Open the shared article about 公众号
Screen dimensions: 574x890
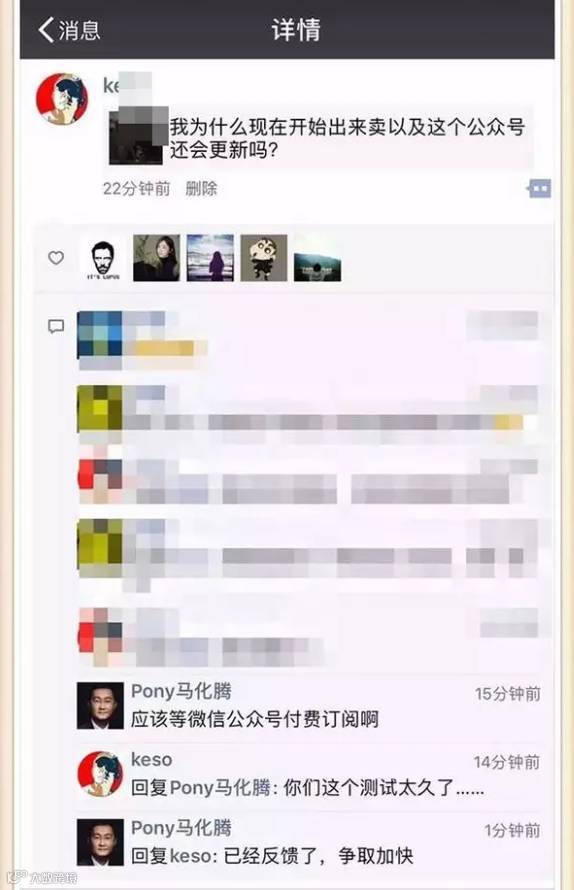coord(321,138)
